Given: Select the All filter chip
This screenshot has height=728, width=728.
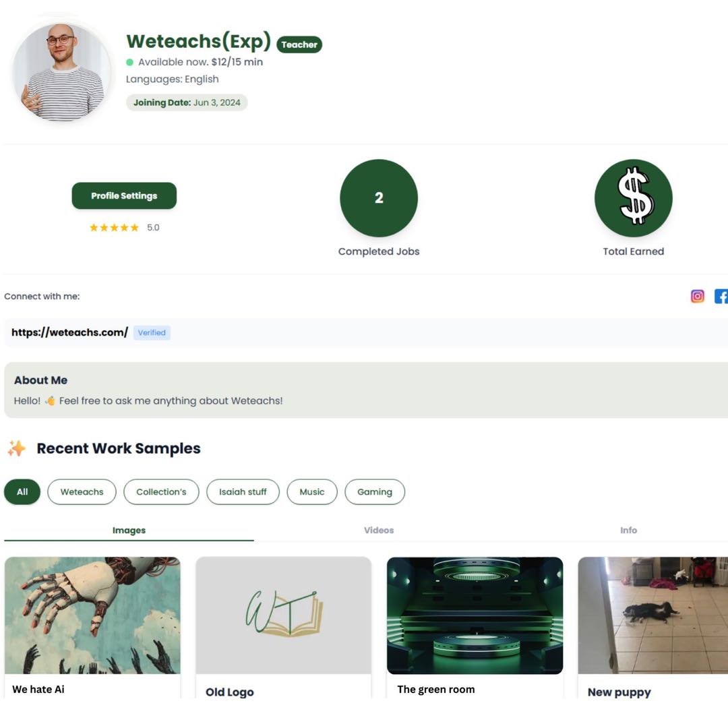Looking at the screenshot, I should 22,491.
